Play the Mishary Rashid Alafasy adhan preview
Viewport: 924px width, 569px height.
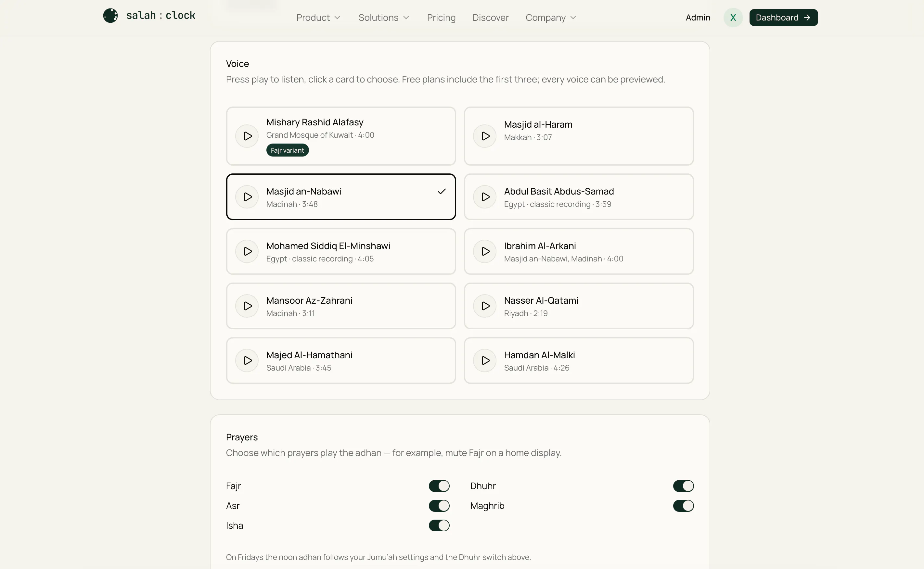247,136
